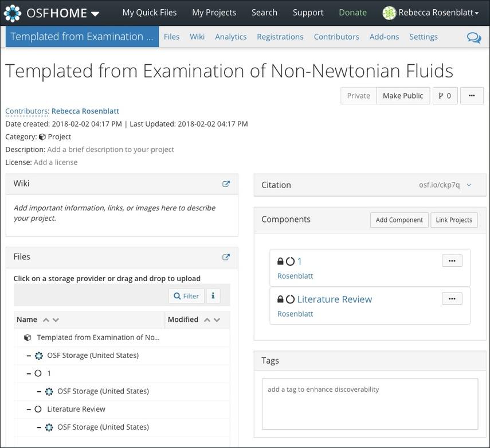This screenshot has height=448, width=490.
Task: Click project cube icon in file tree
Action: [28, 338]
